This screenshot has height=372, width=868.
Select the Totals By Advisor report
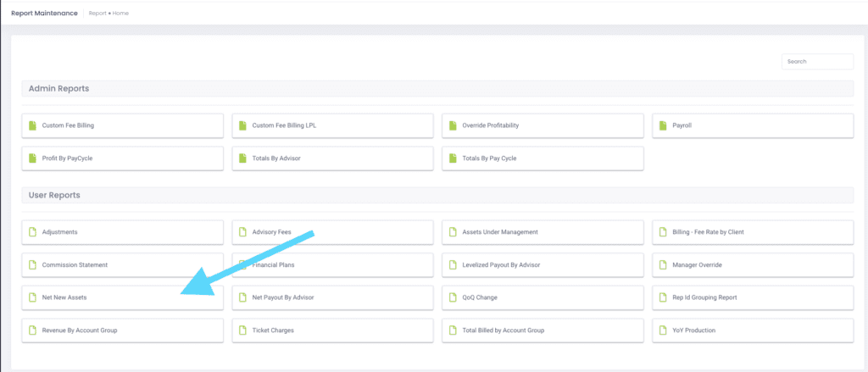coord(276,158)
